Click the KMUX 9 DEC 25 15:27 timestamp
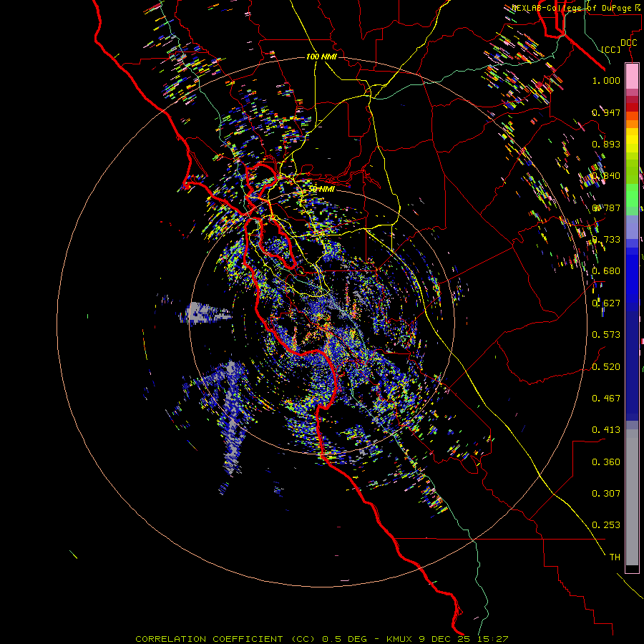The width and height of the screenshot is (644, 644). (x=447, y=639)
